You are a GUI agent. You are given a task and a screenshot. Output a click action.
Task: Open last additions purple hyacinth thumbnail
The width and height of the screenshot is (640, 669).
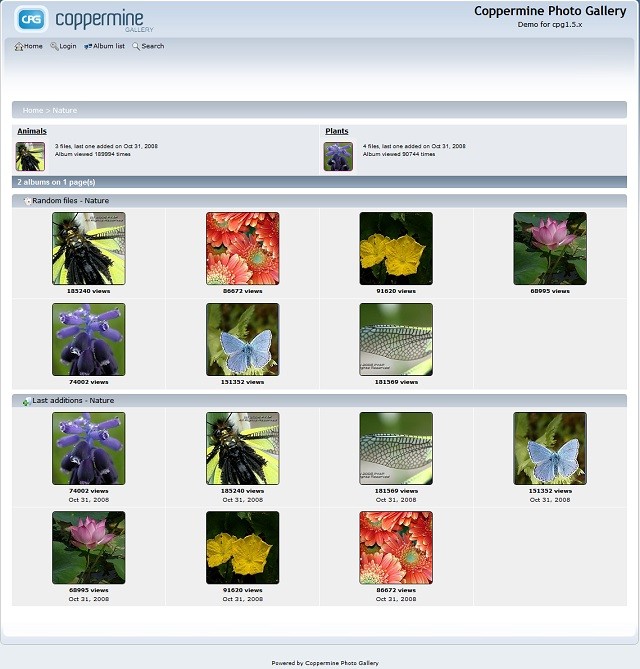tap(89, 448)
